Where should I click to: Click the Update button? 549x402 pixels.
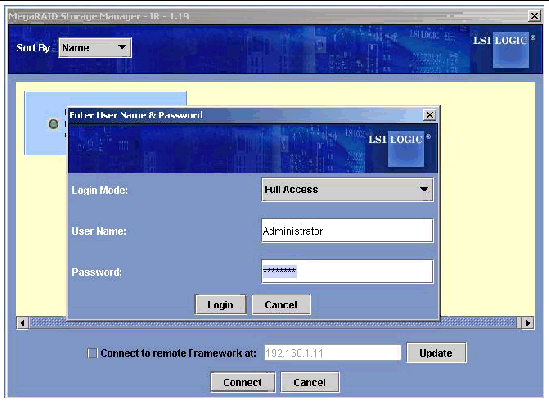(x=436, y=353)
